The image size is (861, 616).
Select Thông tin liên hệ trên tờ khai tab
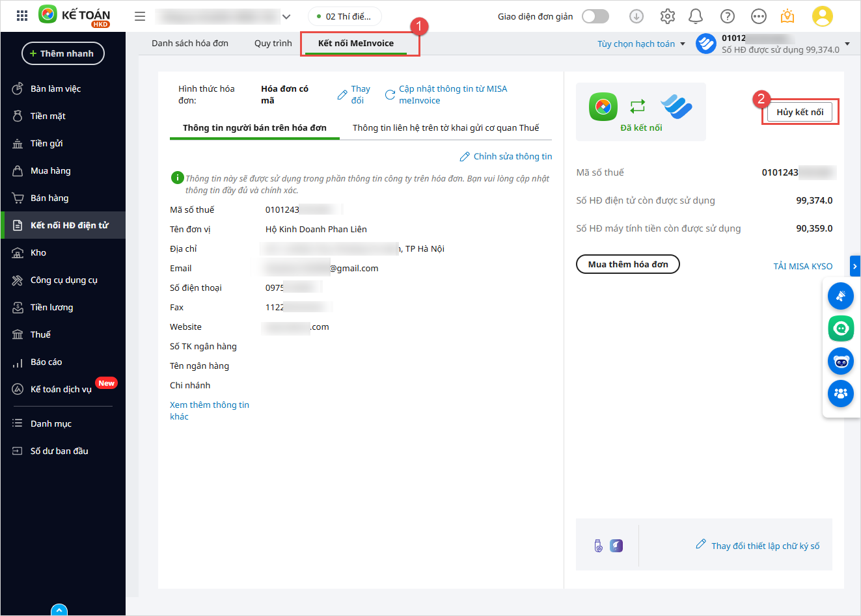pyautogui.click(x=446, y=127)
